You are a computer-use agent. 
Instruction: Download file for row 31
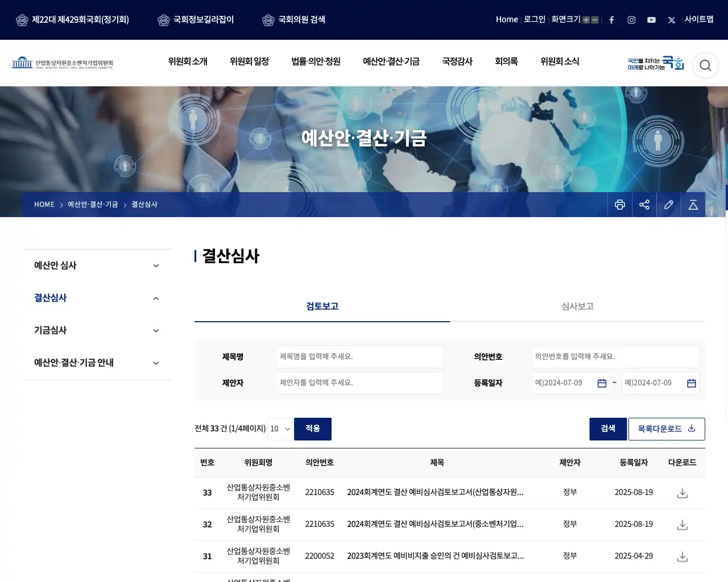pyautogui.click(x=682, y=556)
